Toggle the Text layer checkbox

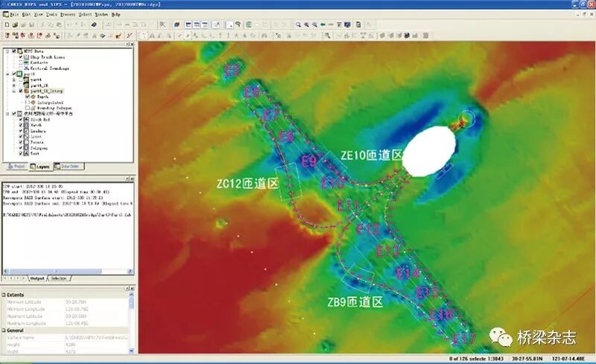[21, 153]
